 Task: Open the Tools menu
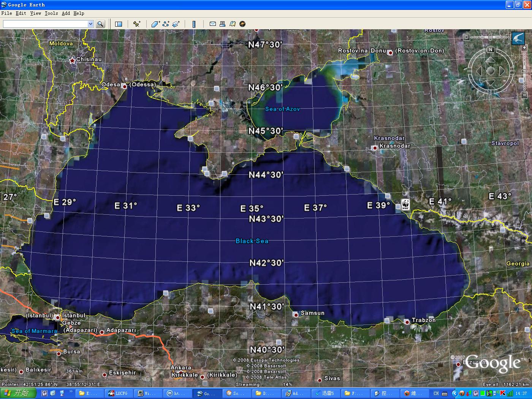pos(51,13)
